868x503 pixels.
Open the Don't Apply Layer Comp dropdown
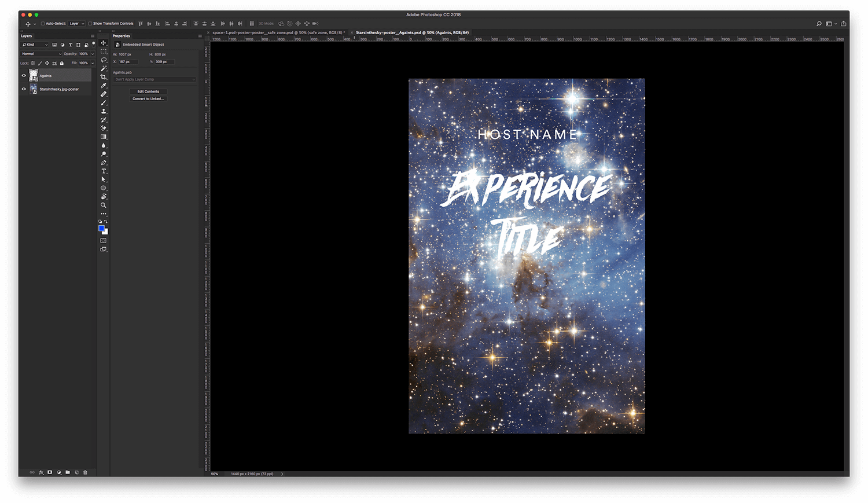click(154, 79)
